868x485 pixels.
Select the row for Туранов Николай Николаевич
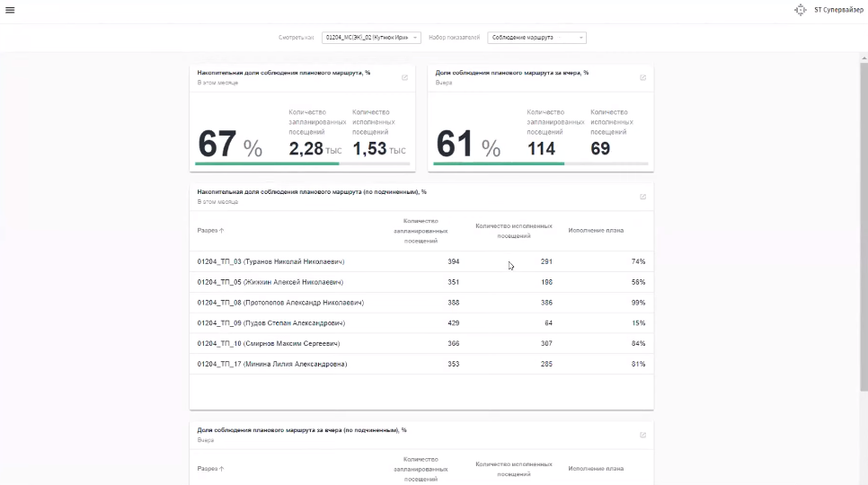pyautogui.click(x=270, y=261)
